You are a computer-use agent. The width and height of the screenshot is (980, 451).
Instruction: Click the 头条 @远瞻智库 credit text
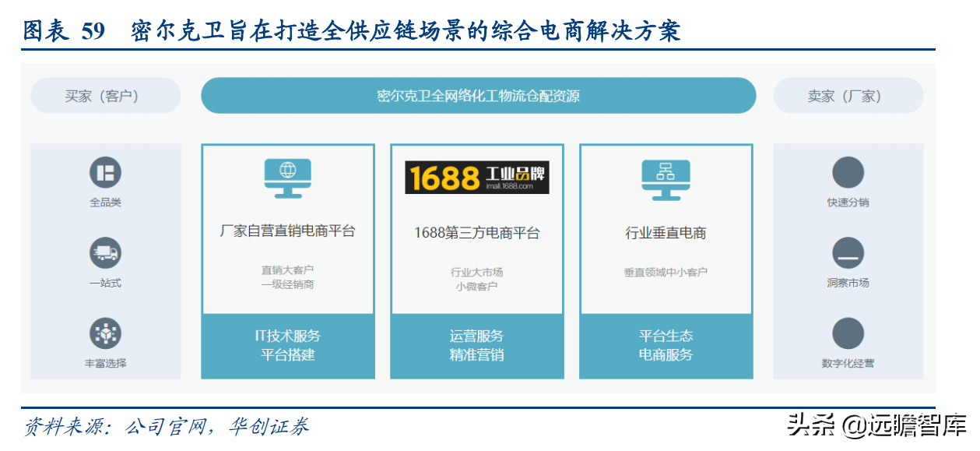pyautogui.click(x=876, y=425)
